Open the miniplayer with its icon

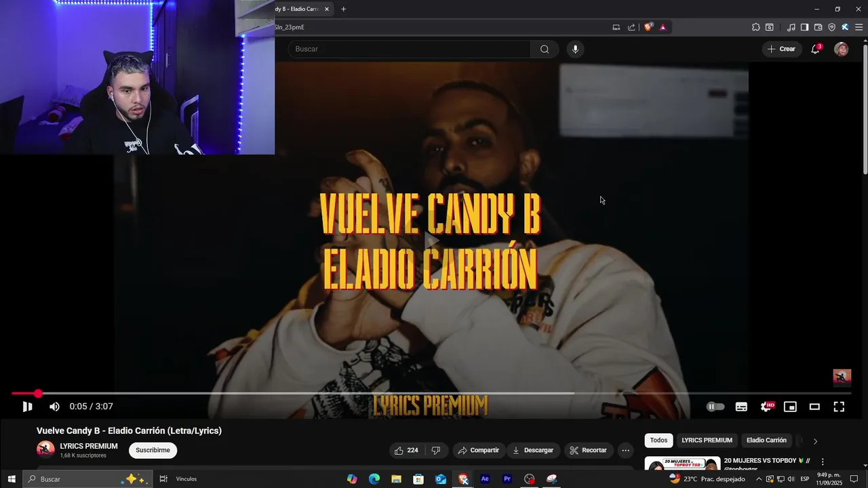pyautogui.click(x=790, y=407)
